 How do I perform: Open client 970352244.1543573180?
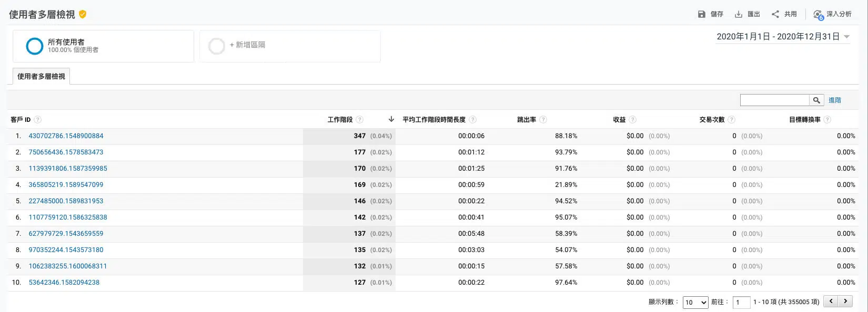(x=66, y=250)
